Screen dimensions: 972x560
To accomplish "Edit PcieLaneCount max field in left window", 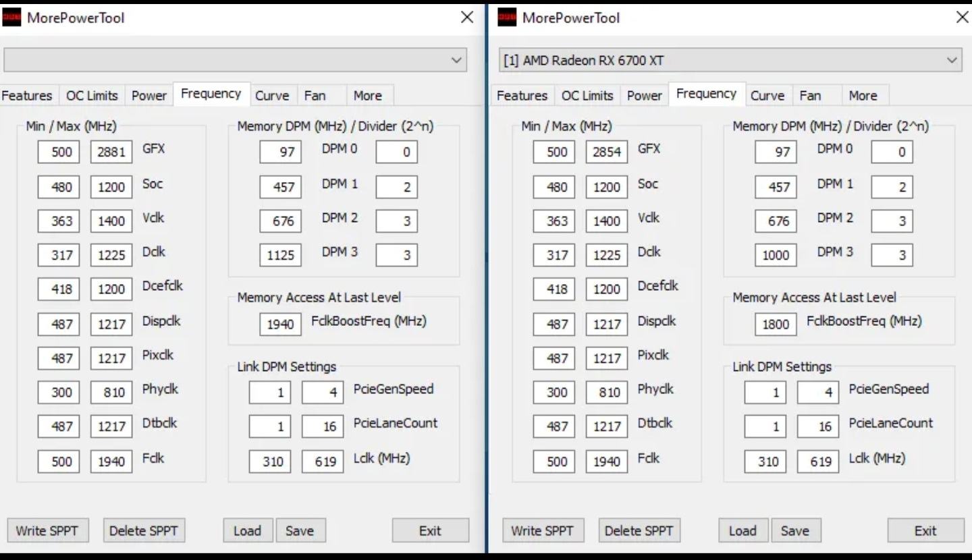I will (323, 426).
